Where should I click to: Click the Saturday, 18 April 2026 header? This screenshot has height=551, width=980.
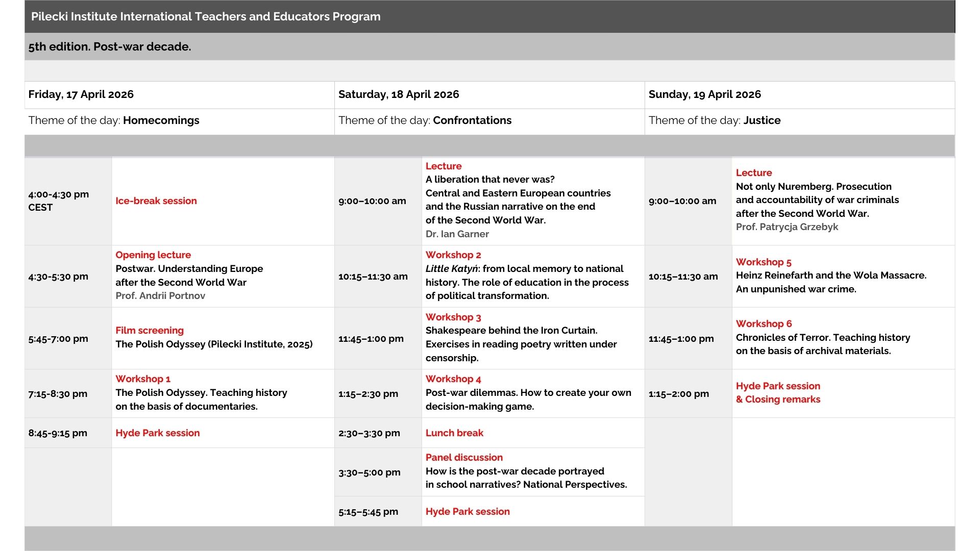(399, 94)
